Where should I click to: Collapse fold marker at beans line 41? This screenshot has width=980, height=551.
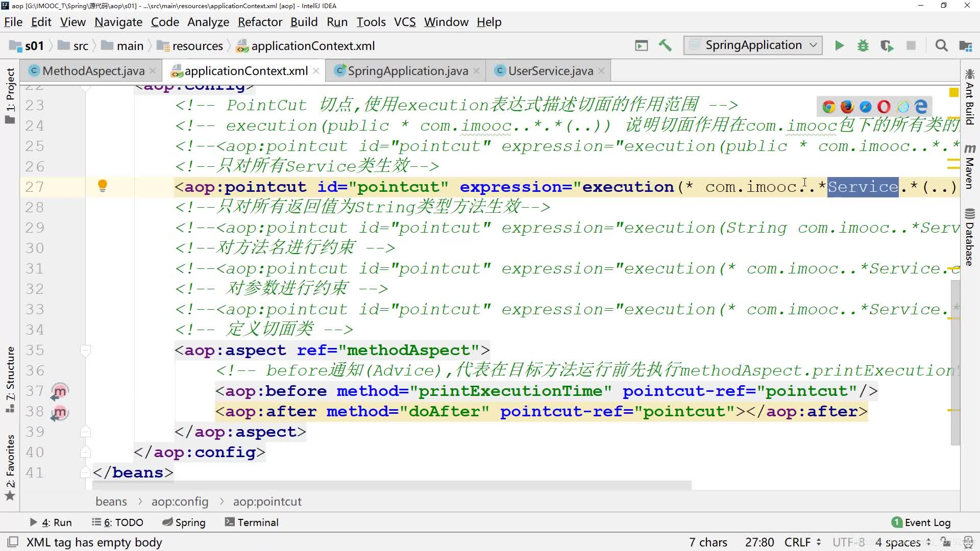(86, 472)
